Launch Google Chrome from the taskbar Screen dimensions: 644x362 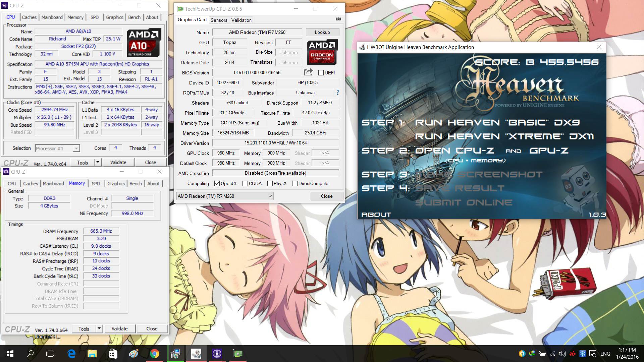[154, 354]
